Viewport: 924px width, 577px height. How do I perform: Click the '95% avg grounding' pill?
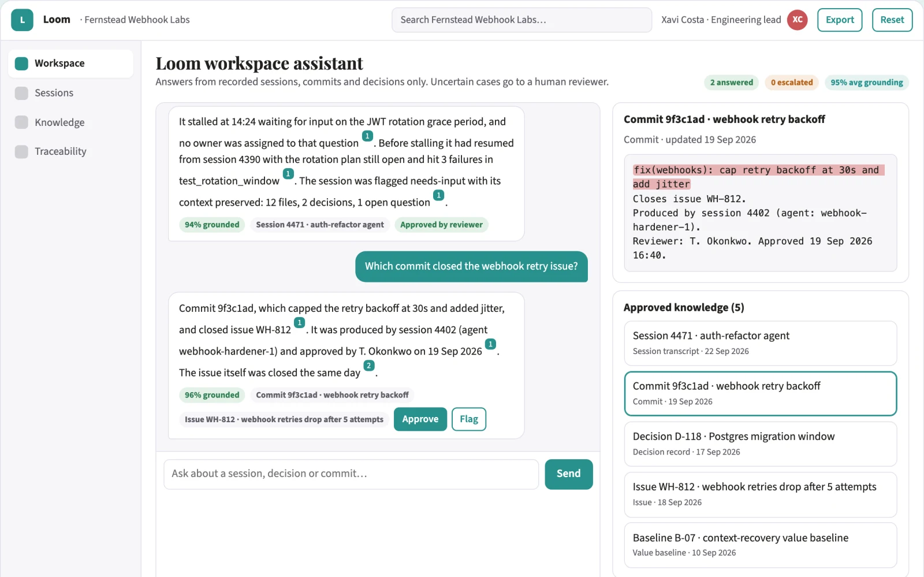point(867,83)
